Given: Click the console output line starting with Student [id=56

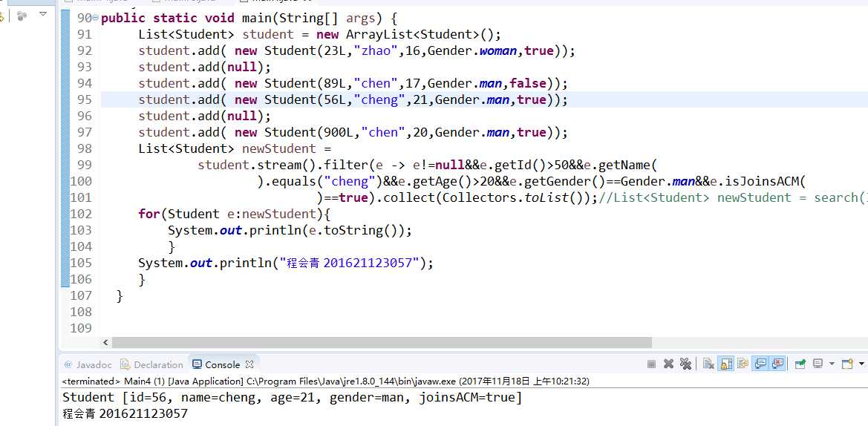Looking at the screenshot, I should point(292,397).
